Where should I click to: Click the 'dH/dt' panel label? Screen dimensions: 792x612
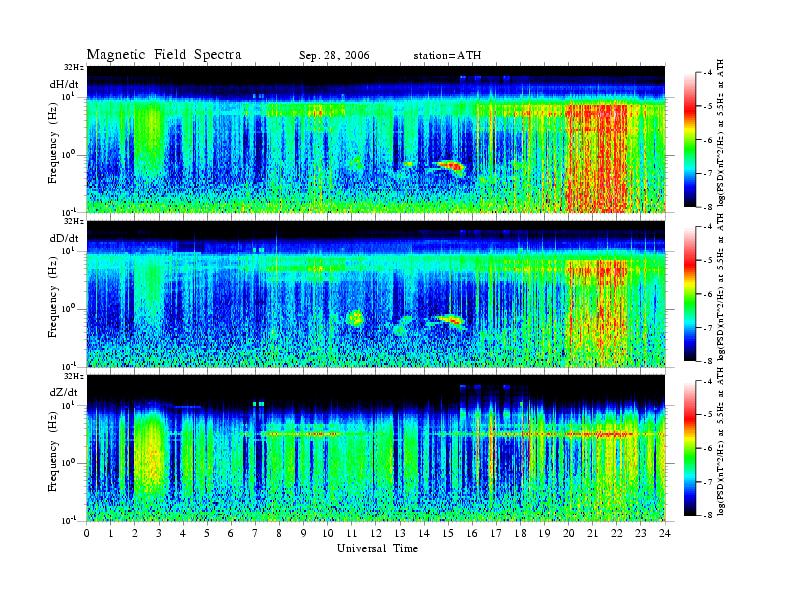pos(64,84)
